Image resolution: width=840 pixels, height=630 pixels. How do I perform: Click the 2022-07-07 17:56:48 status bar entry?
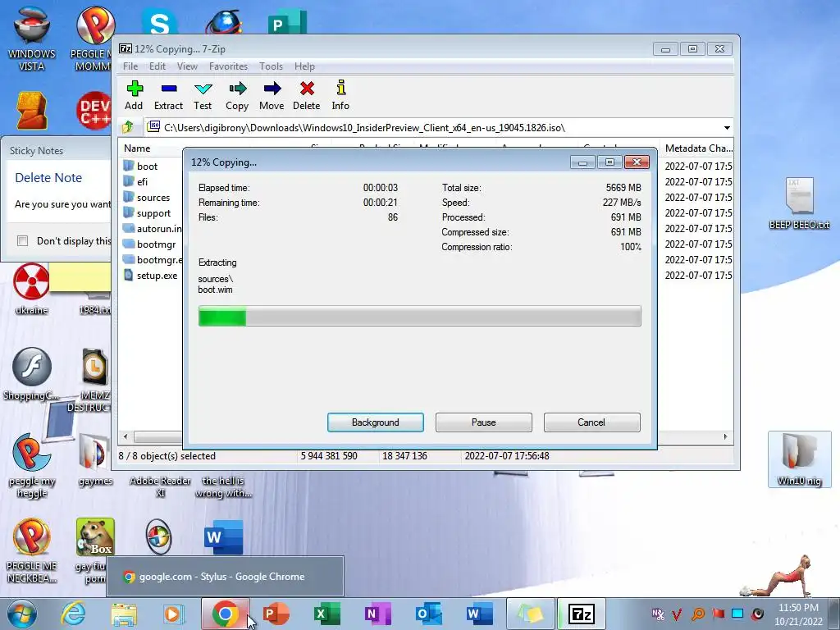[507, 456]
